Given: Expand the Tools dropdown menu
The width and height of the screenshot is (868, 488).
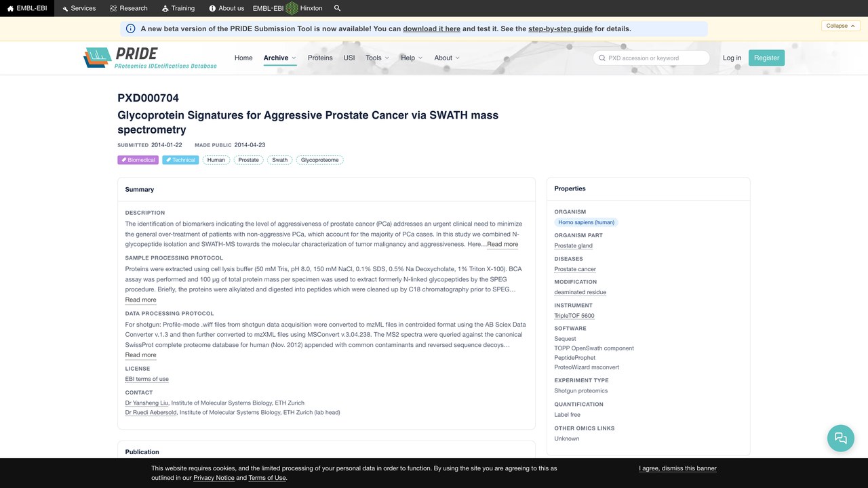Looking at the screenshot, I should tap(377, 58).
